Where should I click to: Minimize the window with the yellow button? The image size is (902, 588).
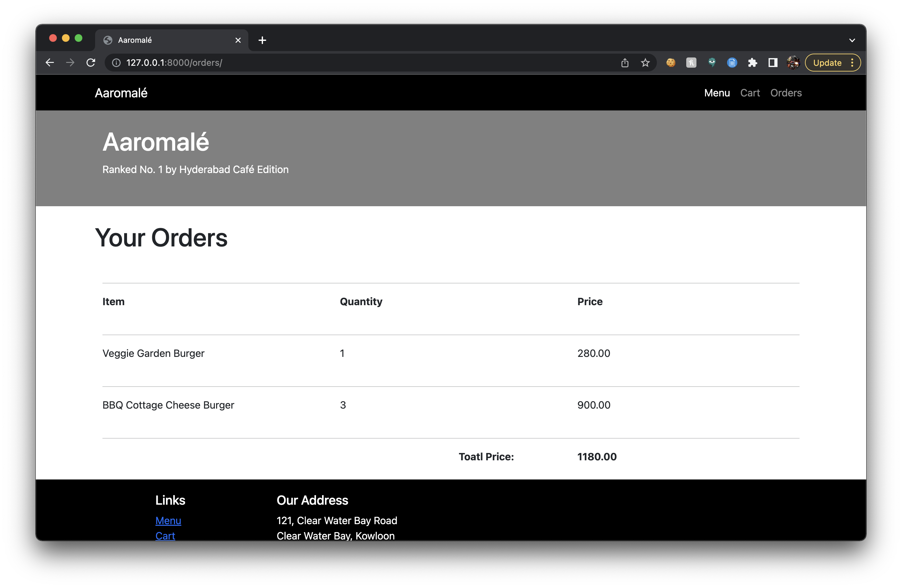[65, 38]
